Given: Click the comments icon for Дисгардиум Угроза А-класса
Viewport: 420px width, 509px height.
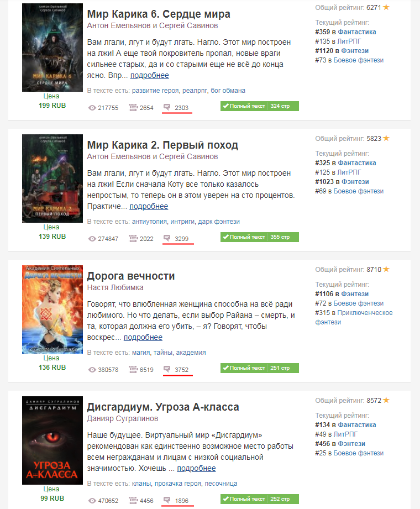Looking at the screenshot, I should [167, 500].
